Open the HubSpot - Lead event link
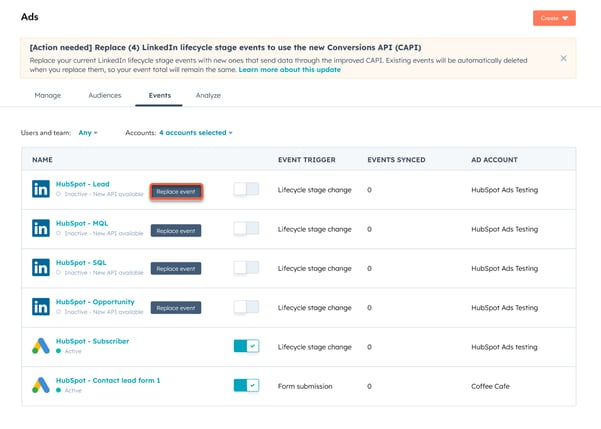Screen dimensions: 601x429 (83, 184)
